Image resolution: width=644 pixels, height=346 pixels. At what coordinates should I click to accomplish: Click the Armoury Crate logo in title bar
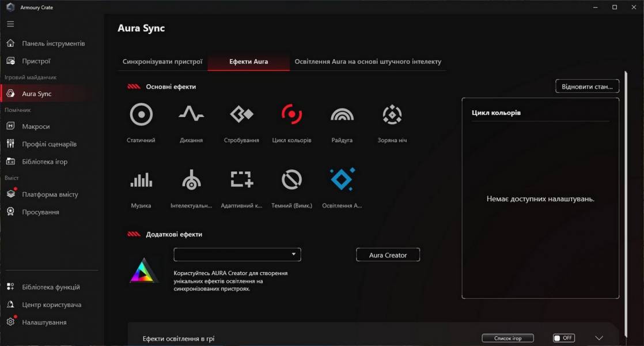click(10, 7)
